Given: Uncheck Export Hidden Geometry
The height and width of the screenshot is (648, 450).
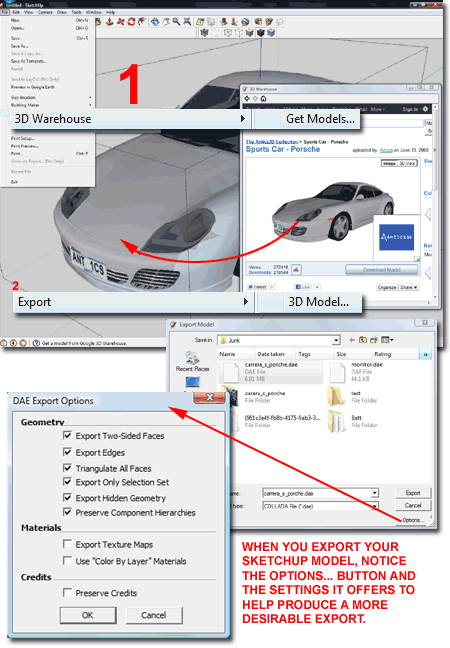Looking at the screenshot, I should point(67,497).
